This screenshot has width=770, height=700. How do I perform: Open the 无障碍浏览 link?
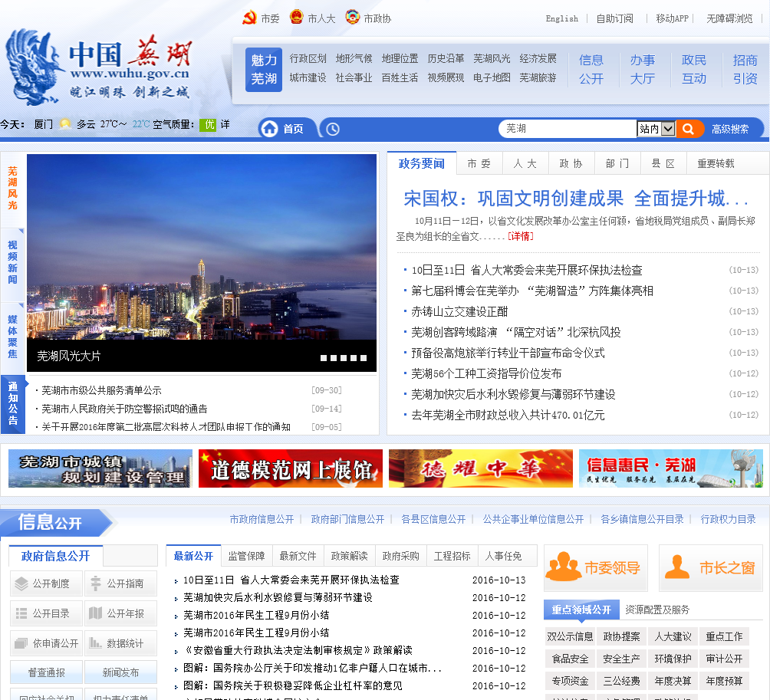click(729, 18)
